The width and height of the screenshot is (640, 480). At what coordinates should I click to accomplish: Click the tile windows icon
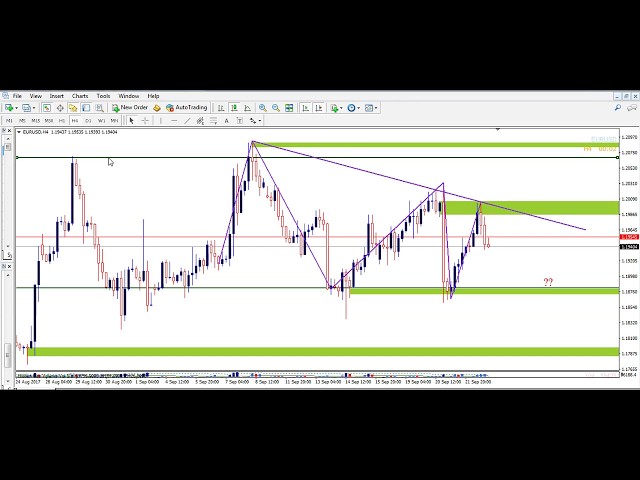pyautogui.click(x=290, y=108)
